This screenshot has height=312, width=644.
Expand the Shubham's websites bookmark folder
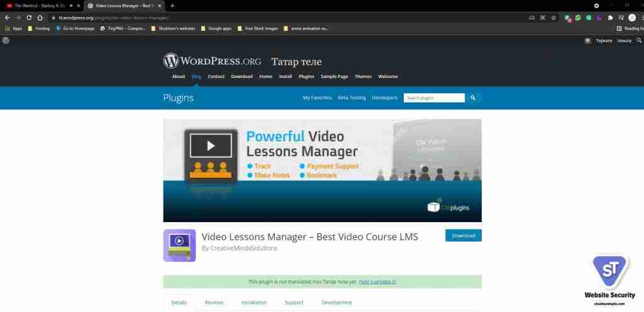[x=173, y=29]
